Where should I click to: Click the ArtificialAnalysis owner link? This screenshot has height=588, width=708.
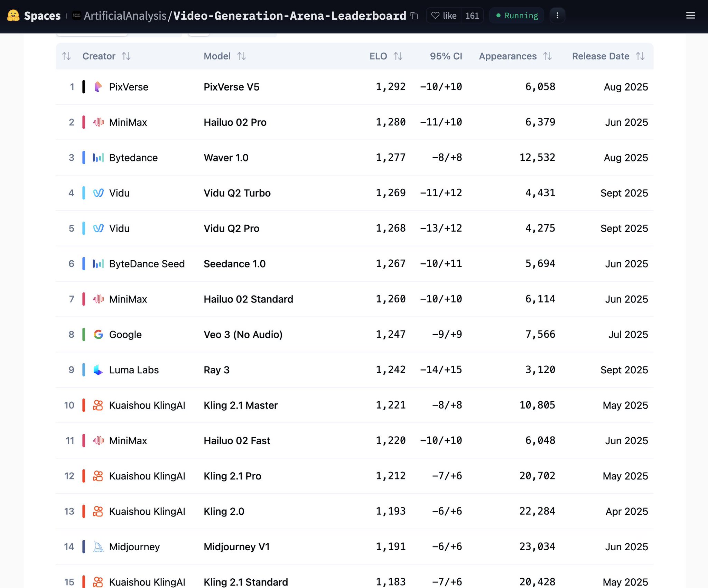[x=125, y=16]
